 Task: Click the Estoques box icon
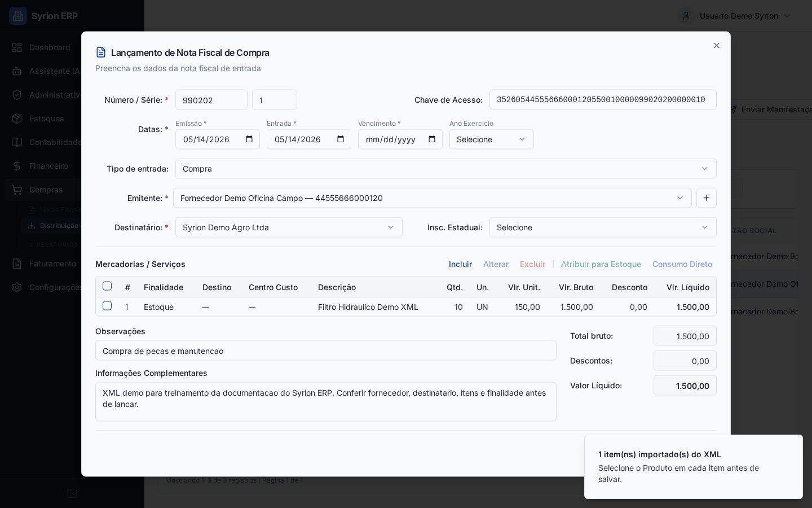tap(17, 119)
